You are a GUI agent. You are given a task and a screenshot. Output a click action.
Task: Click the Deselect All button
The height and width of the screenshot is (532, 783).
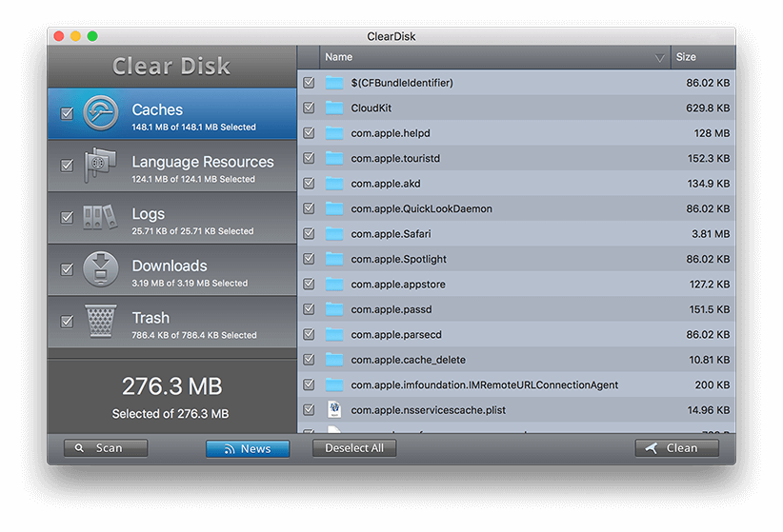(x=354, y=448)
